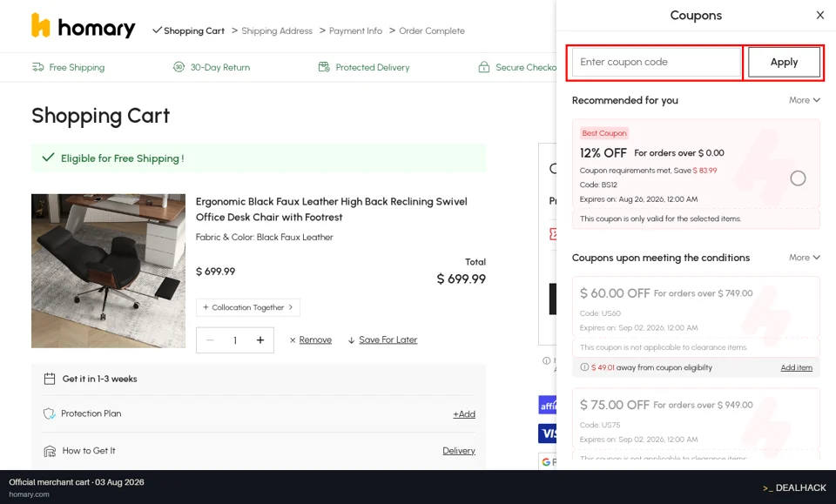
Task: Click the 'Code: BS12' text
Action: click(x=598, y=185)
